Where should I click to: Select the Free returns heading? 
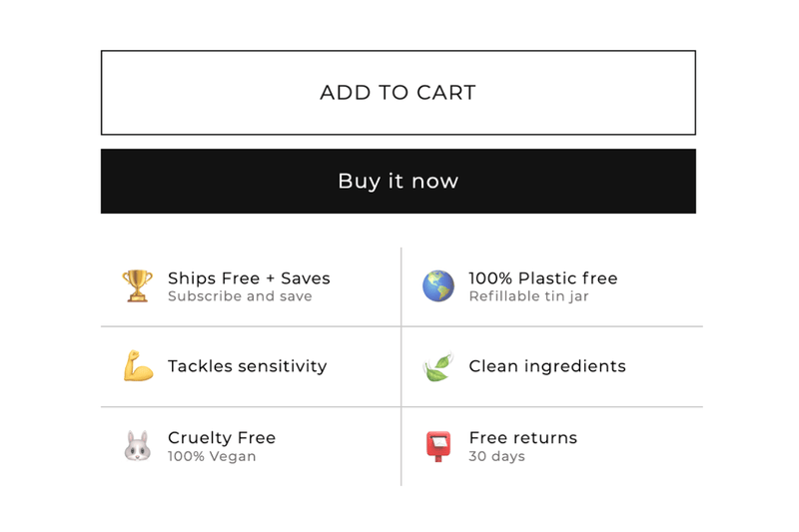(x=522, y=438)
